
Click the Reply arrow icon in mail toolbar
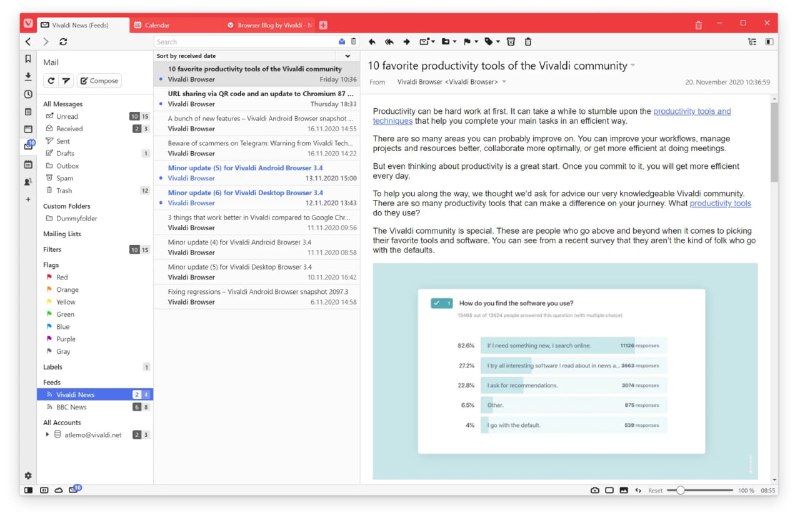(372, 42)
